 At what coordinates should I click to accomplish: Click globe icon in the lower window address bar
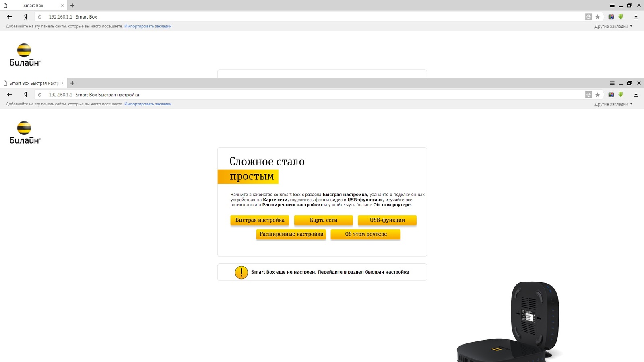coord(588,95)
